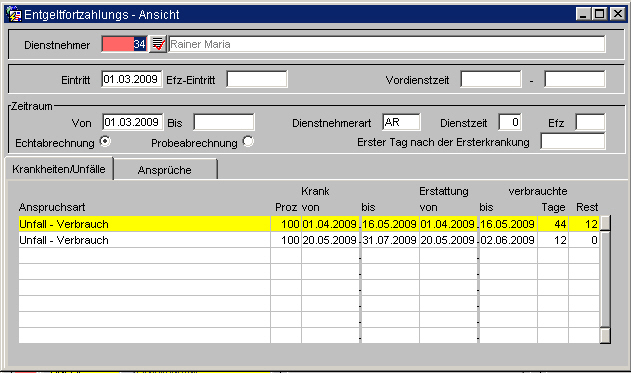Click the vertical scrollbar track in table

coord(605,280)
